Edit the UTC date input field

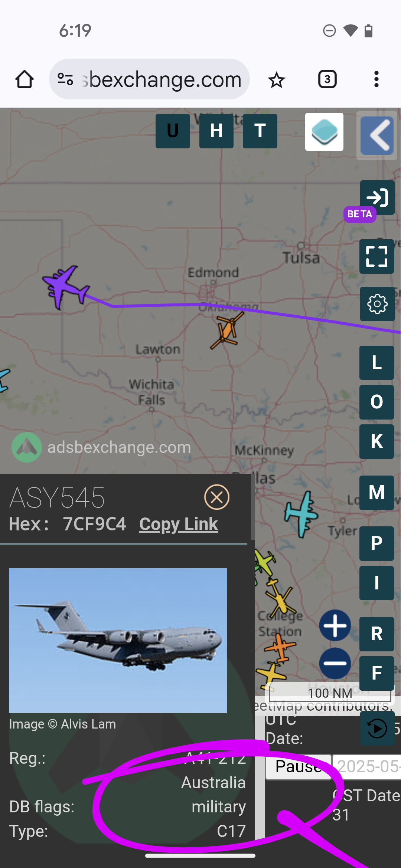[x=367, y=767]
